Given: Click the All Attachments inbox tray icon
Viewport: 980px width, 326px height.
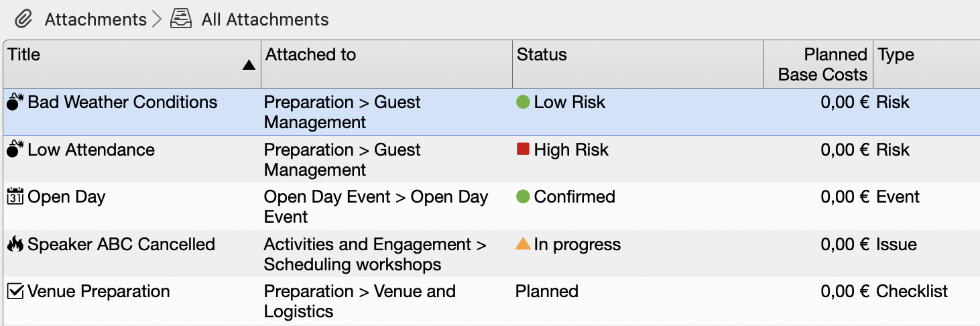Looking at the screenshot, I should tap(181, 19).
